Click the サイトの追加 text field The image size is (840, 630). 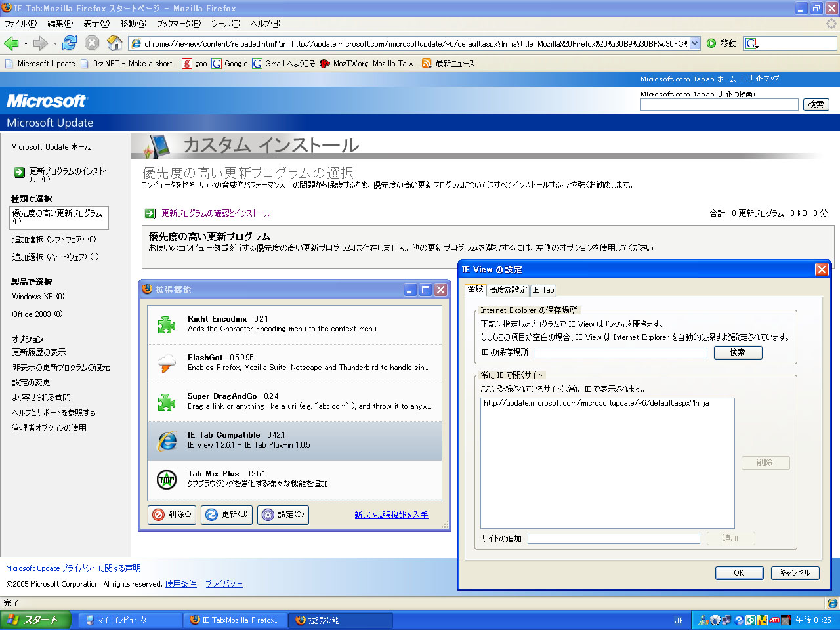pos(614,539)
